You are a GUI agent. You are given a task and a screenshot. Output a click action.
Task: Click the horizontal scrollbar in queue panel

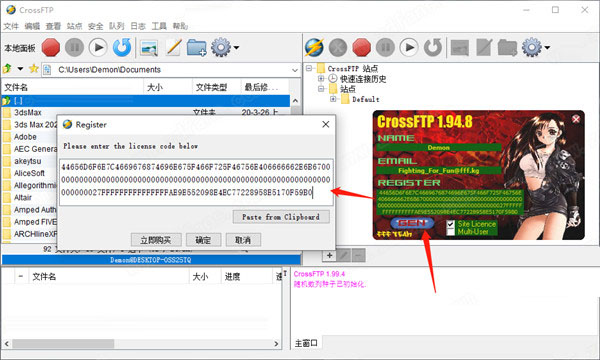pyautogui.click(x=142, y=344)
